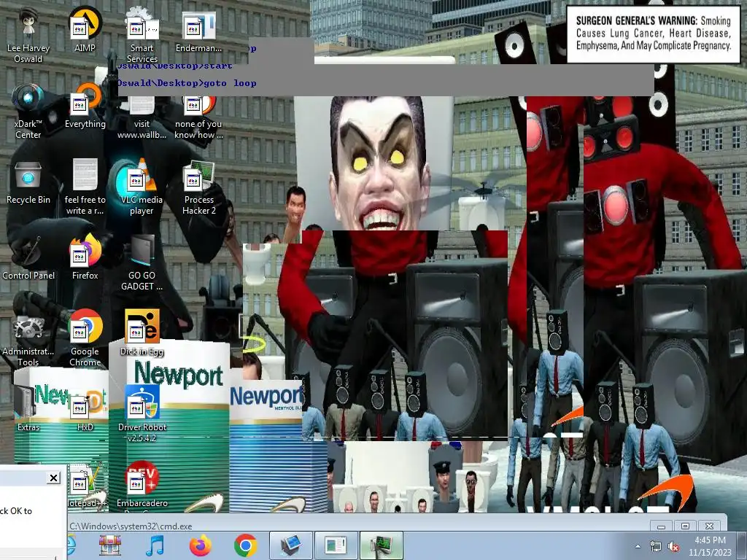Click the Chrome icon in the taskbar
Image resolution: width=747 pixels, height=560 pixels.
[245, 545]
